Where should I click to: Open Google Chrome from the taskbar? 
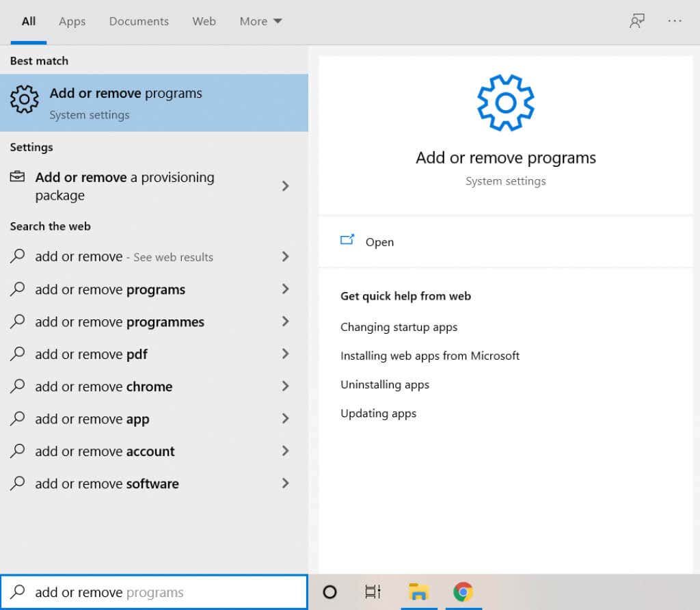(x=463, y=592)
